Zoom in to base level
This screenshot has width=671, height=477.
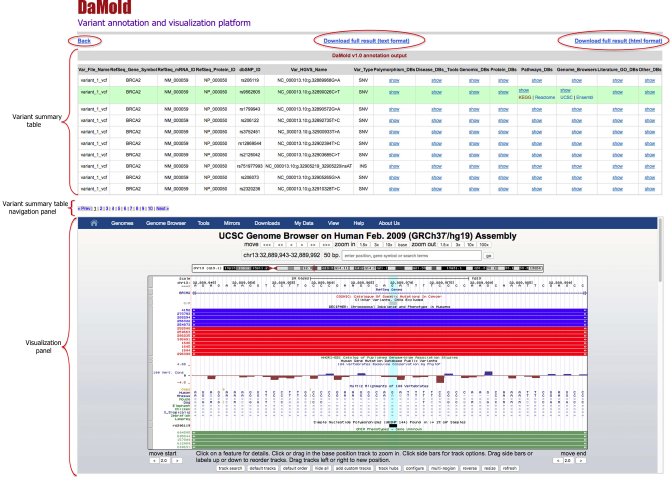[x=402, y=245]
